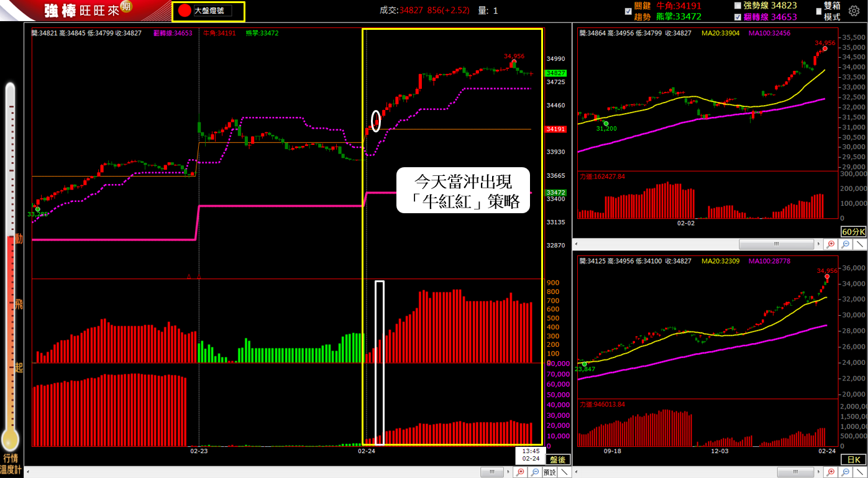
Task: Uncheck the 翻轉線 checkbox
Action: 738,17
